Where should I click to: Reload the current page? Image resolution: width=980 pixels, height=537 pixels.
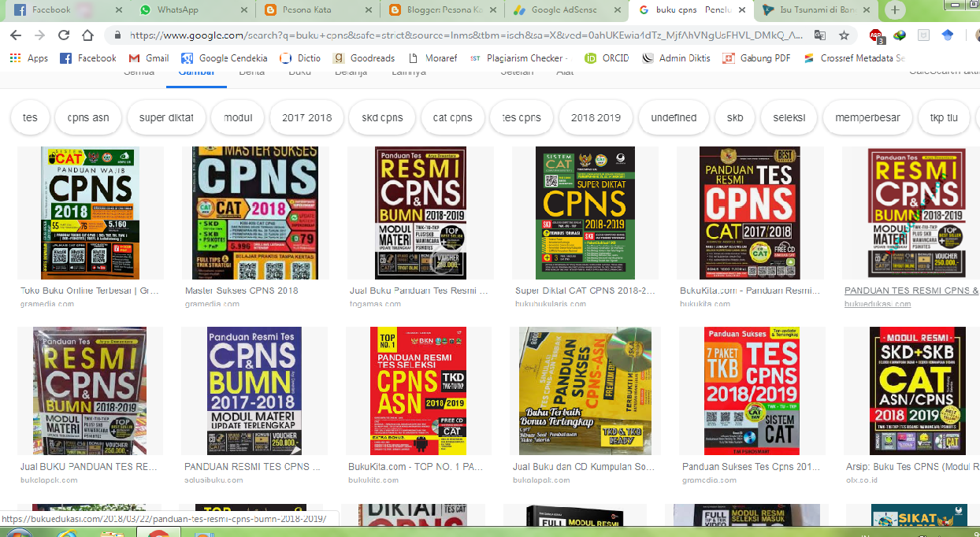65,35
